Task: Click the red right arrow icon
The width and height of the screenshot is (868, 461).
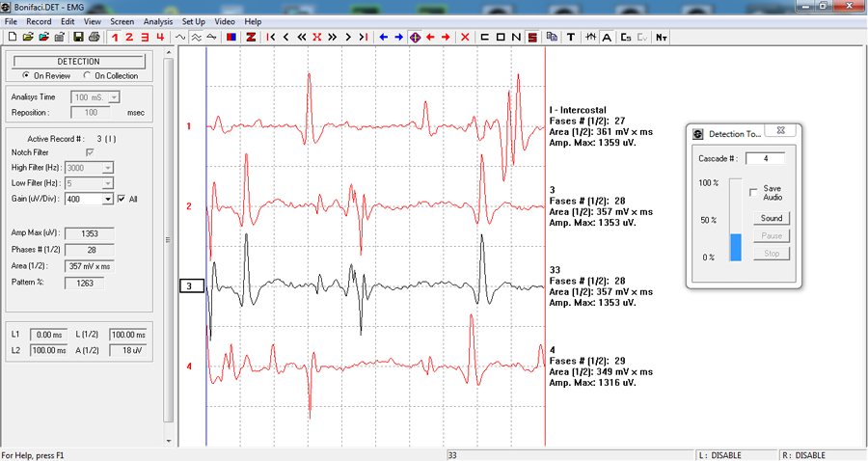Action: pos(446,37)
